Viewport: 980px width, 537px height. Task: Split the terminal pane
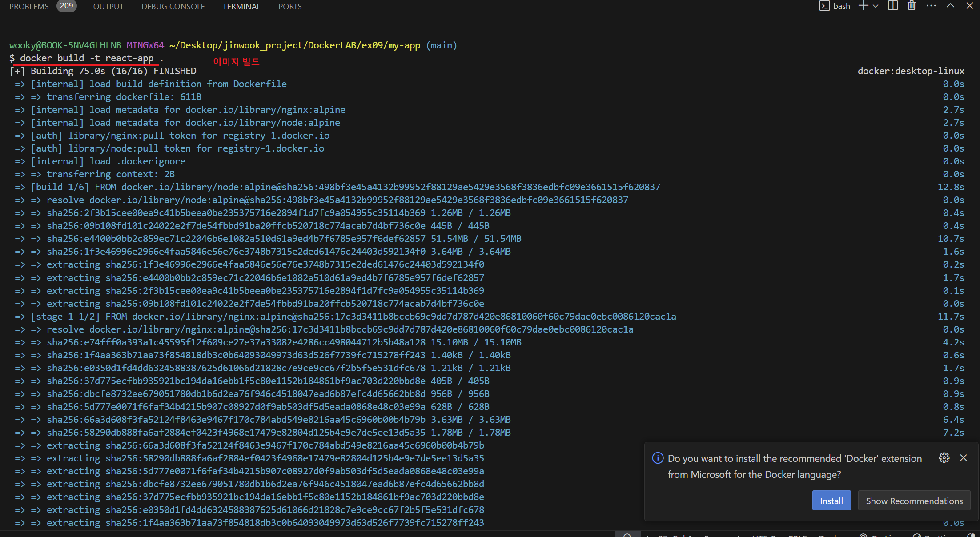893,6
